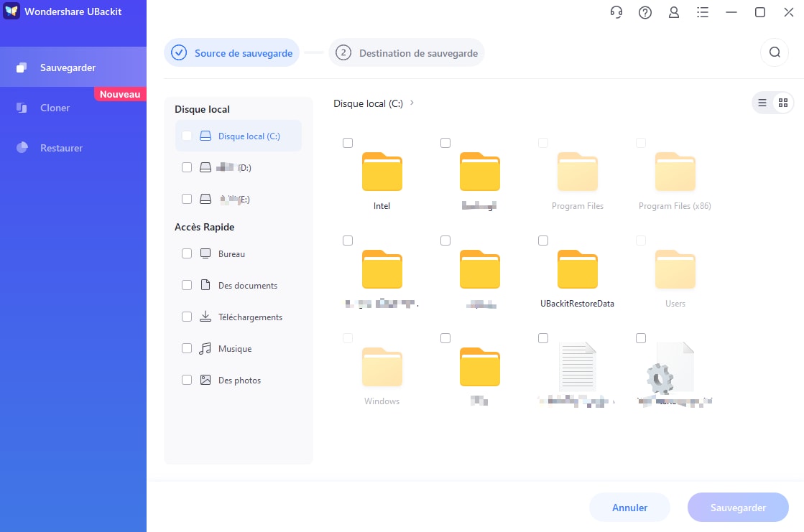
Task: Expand breadcrumb chevron after Disque local (C:)
Action: pyautogui.click(x=412, y=103)
